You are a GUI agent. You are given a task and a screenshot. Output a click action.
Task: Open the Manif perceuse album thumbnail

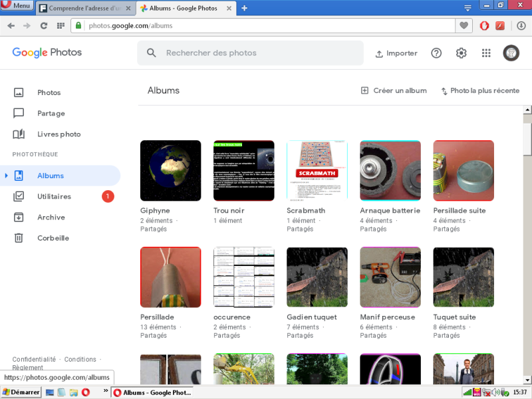390,277
